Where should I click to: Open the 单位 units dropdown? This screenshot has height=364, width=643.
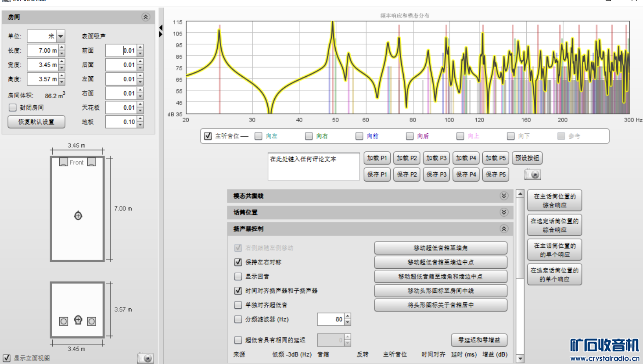[61, 36]
